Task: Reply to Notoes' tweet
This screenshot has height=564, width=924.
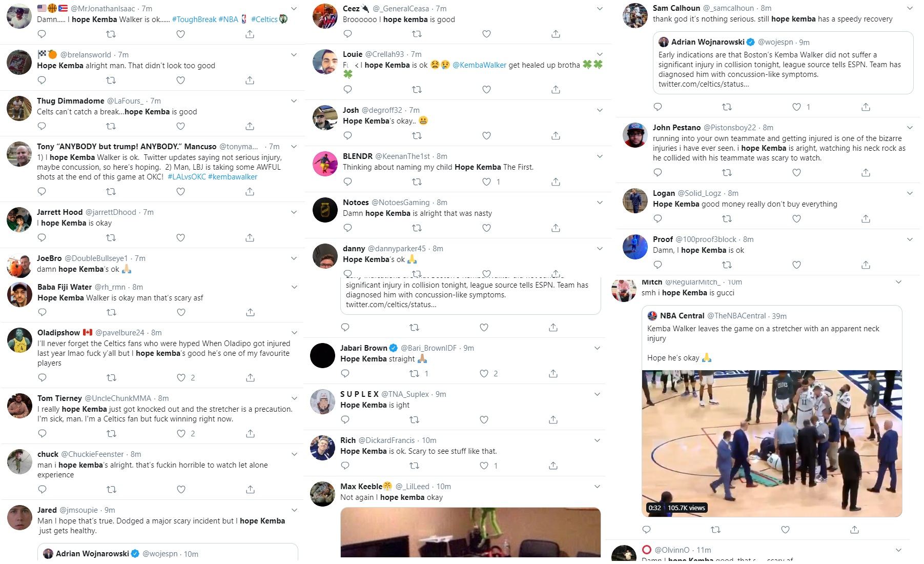Action: click(347, 228)
